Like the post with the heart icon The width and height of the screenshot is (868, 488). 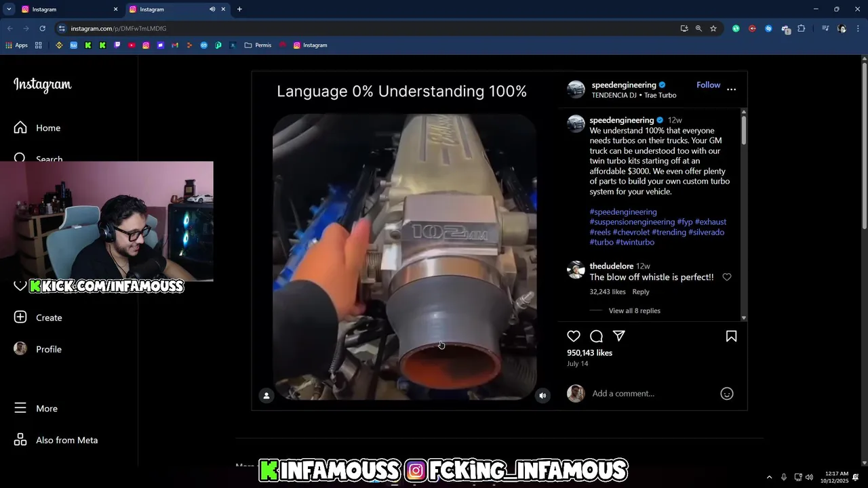coord(574,336)
